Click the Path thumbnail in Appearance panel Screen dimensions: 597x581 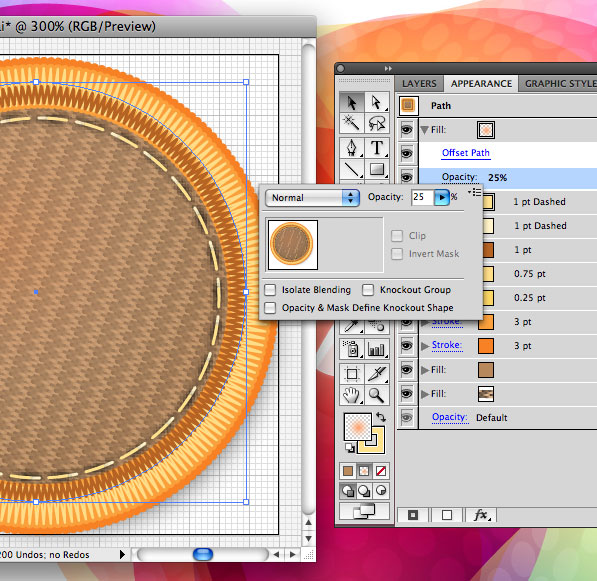coord(408,105)
